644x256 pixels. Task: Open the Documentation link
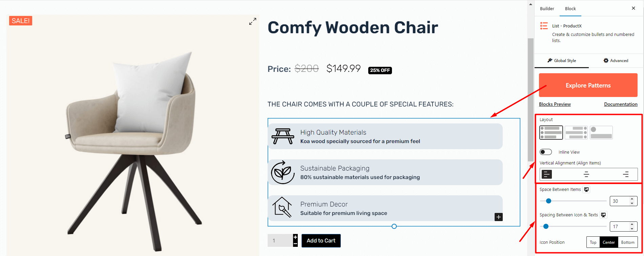pos(621,104)
